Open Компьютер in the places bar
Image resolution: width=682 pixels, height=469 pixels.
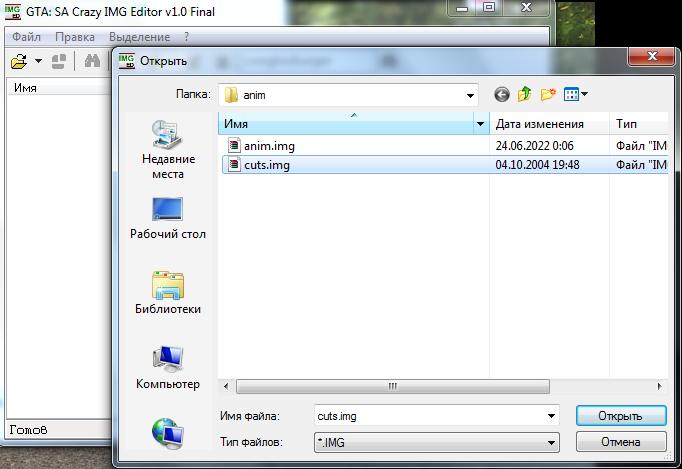(x=168, y=368)
